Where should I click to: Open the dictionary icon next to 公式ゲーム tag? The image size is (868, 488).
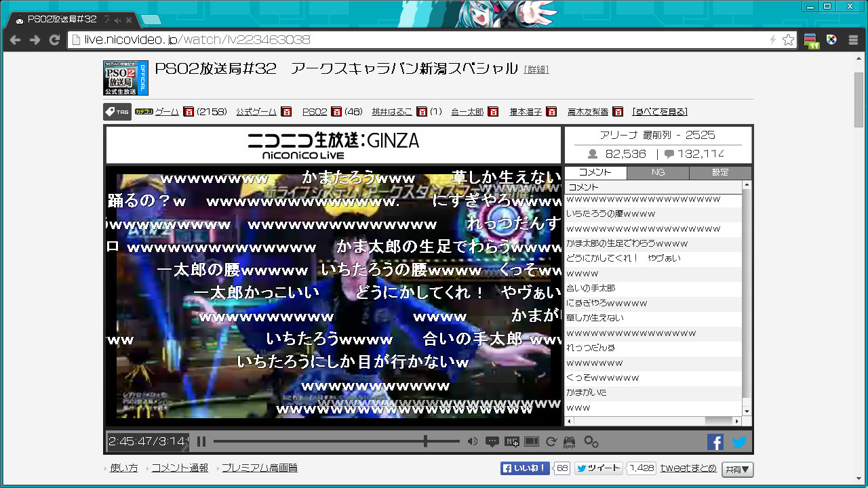point(286,112)
